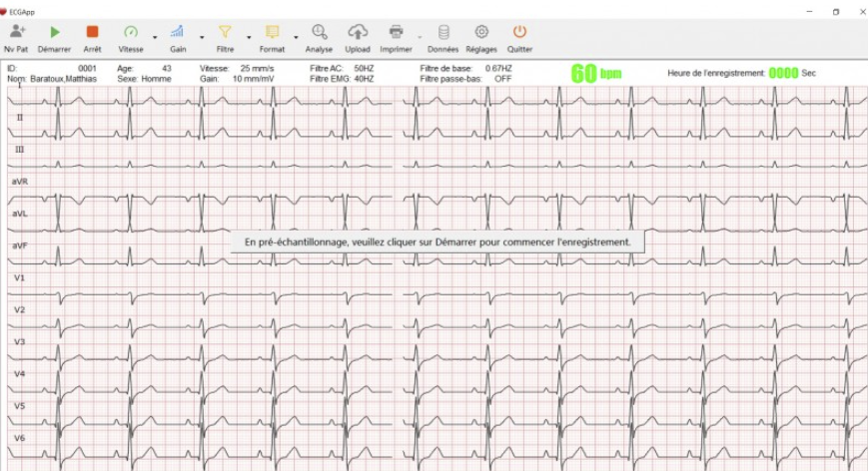
Task: Click the Format toolbar icon
Action: tap(272, 33)
